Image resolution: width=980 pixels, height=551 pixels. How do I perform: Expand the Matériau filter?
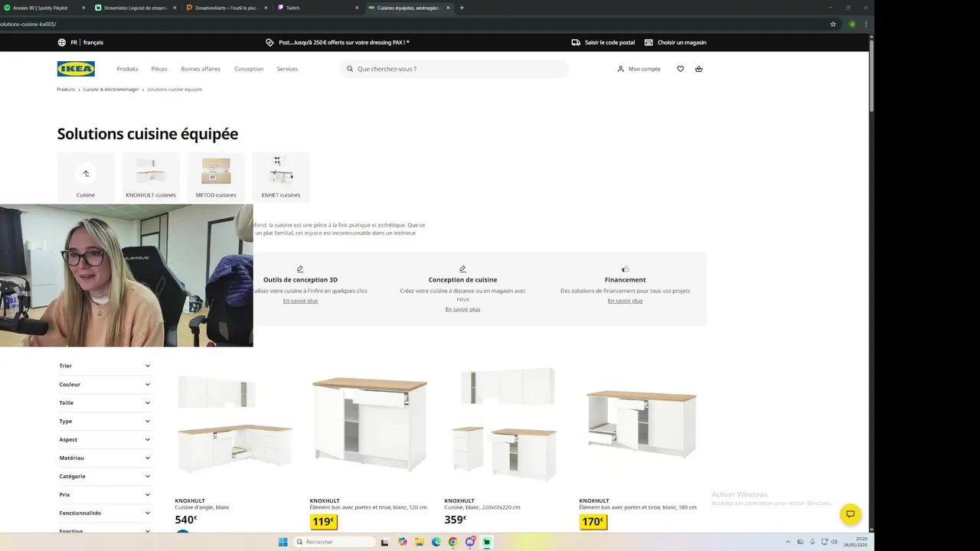point(105,458)
